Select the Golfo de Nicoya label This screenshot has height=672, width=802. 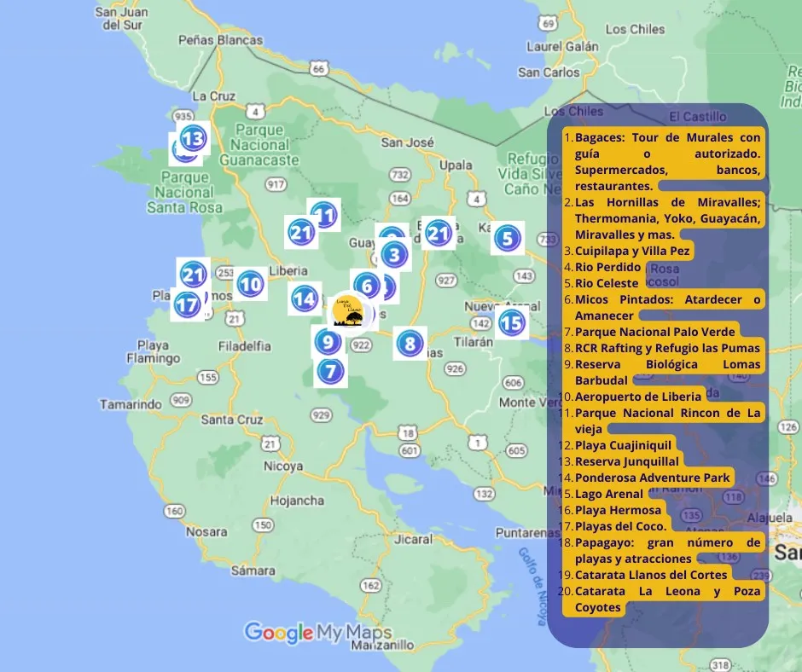pos(533,586)
